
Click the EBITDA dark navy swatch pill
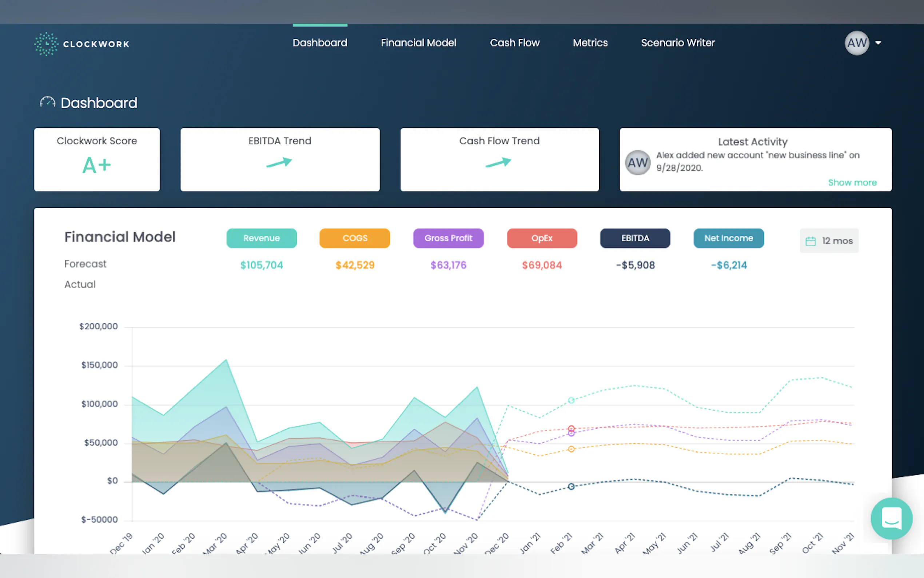click(x=635, y=238)
